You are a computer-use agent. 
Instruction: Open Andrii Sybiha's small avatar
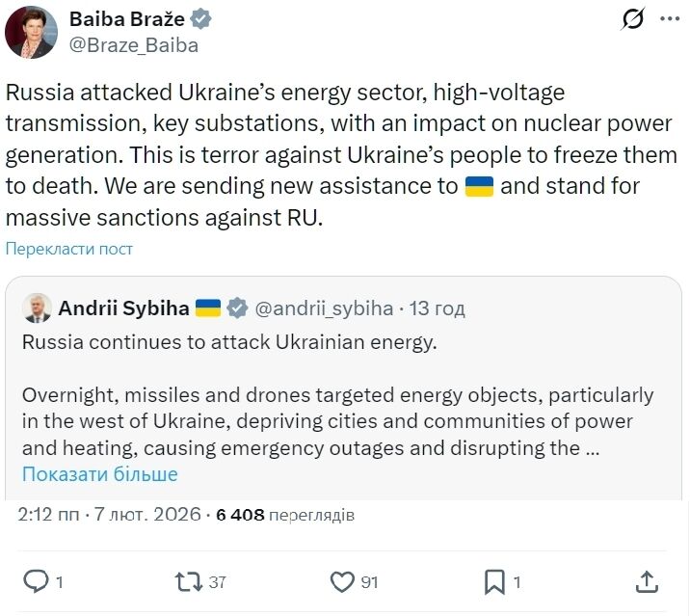[x=37, y=308]
